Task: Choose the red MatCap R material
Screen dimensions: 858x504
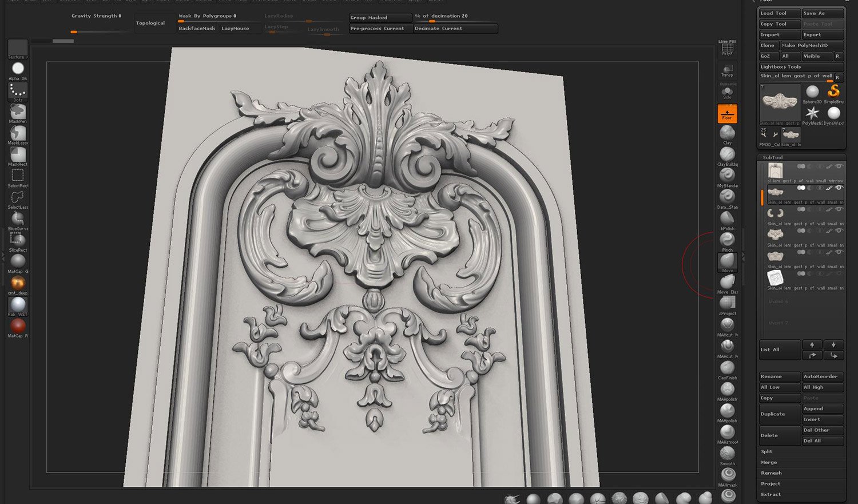Action: click(x=18, y=327)
